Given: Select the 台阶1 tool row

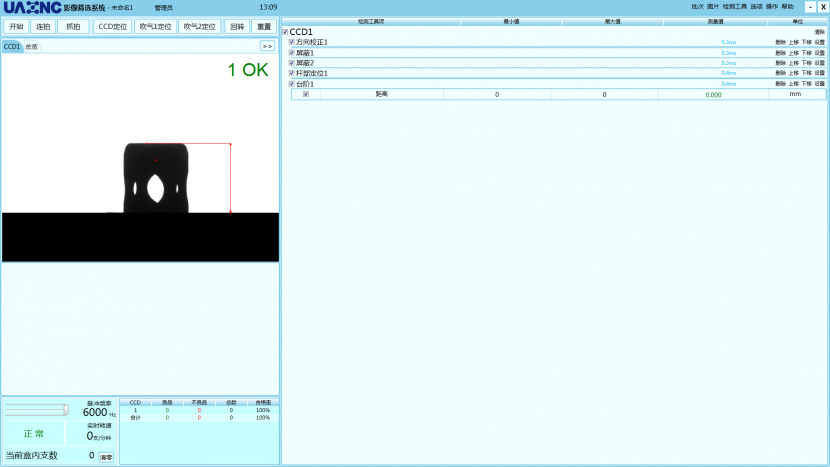Looking at the screenshot, I should pos(305,84).
